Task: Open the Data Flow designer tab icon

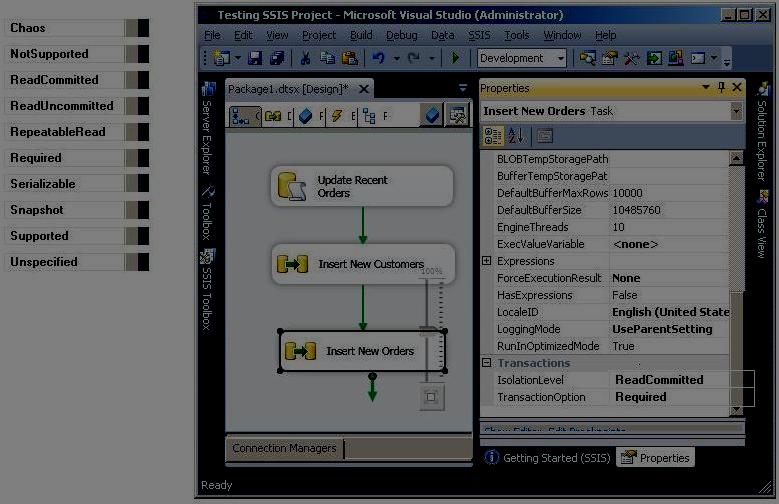Action: 273,116
